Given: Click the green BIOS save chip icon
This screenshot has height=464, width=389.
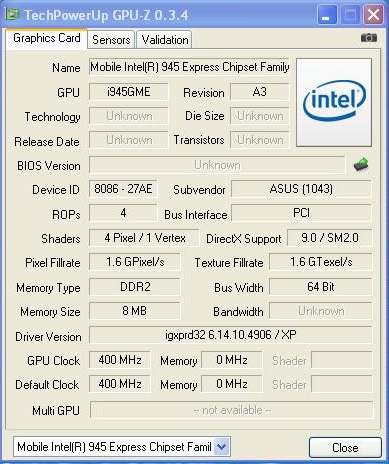Looking at the screenshot, I should click(361, 164).
